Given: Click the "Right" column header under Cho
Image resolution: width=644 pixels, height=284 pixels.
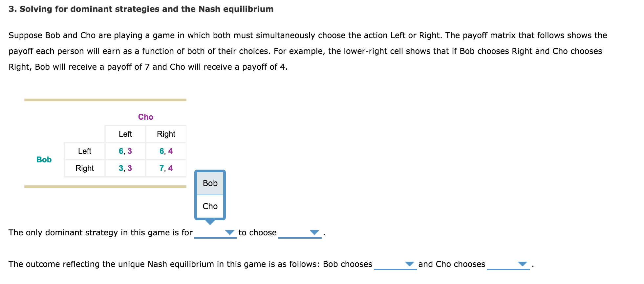Looking at the screenshot, I should [166, 134].
